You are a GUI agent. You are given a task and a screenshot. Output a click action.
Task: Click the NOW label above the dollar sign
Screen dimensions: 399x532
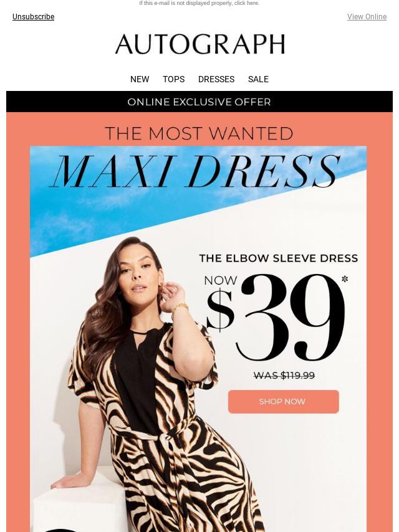pos(221,280)
